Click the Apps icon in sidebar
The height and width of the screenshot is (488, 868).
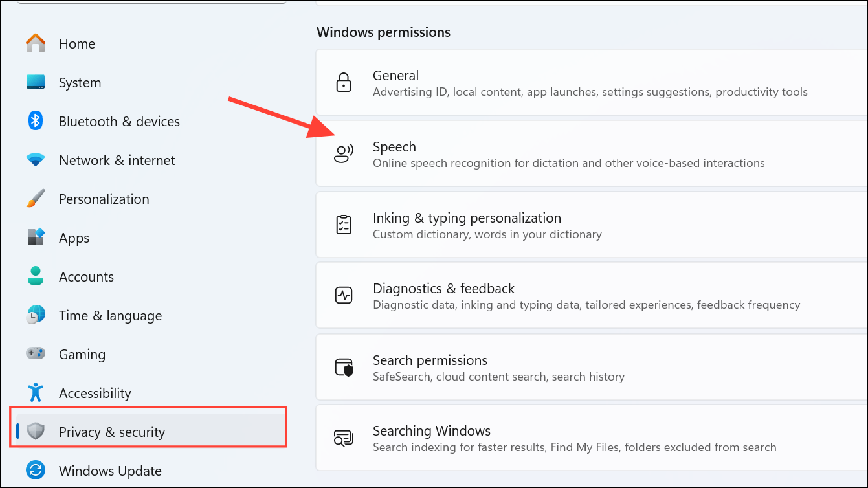[x=36, y=237]
